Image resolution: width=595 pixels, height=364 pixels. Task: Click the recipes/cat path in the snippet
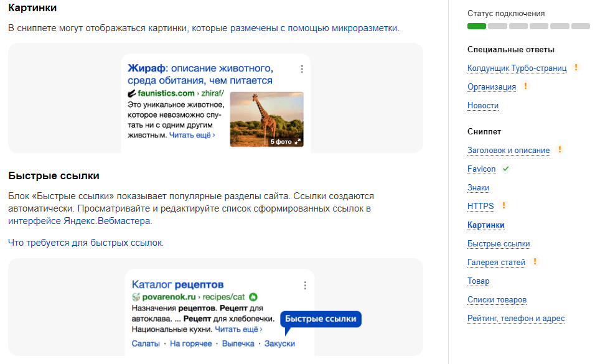click(x=223, y=297)
